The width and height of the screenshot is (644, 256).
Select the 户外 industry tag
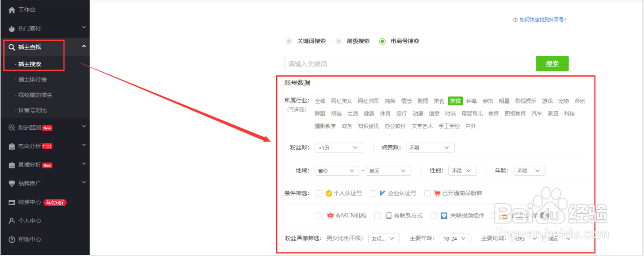[471, 127]
